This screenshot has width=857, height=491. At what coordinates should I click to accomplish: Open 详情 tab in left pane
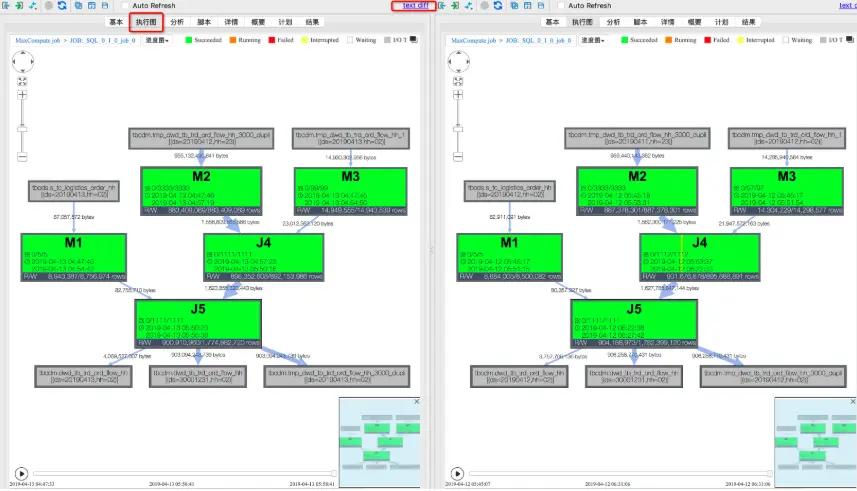tap(231, 22)
